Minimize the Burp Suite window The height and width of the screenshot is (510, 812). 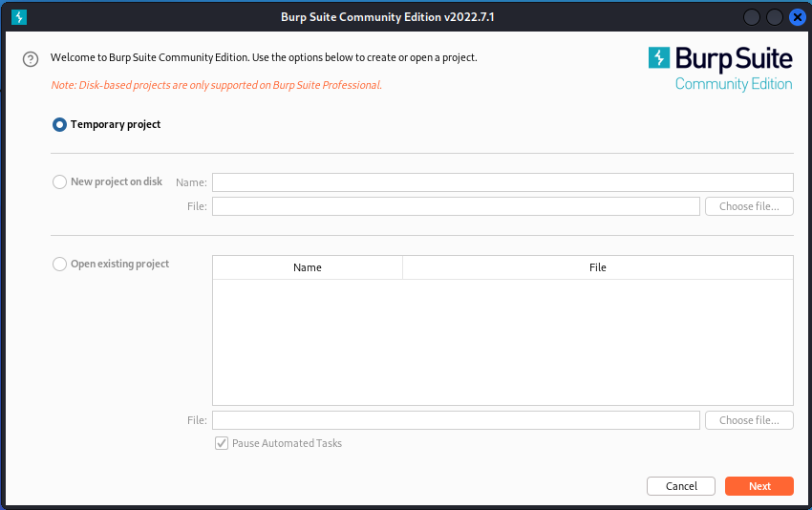pyautogui.click(x=752, y=17)
